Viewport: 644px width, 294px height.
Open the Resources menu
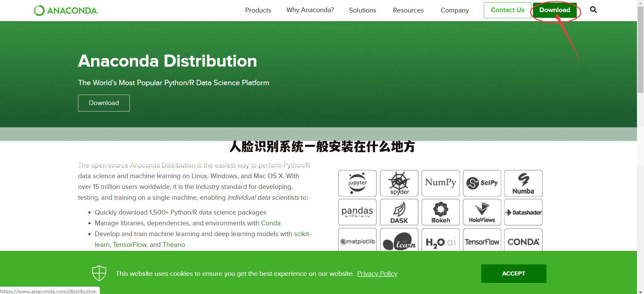pyautogui.click(x=408, y=10)
